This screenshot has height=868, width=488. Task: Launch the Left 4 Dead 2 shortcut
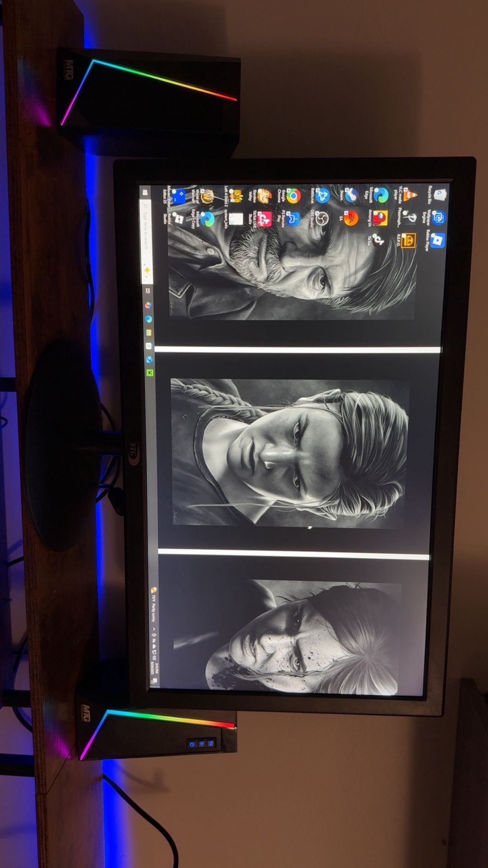tap(233, 196)
